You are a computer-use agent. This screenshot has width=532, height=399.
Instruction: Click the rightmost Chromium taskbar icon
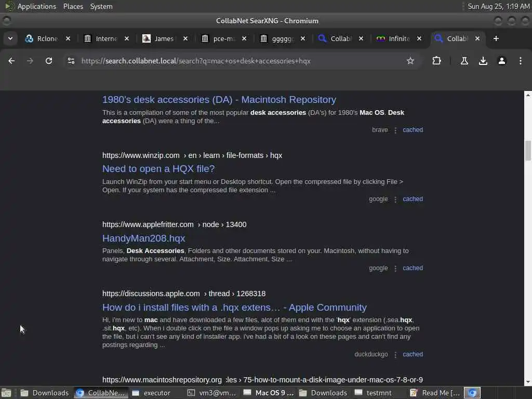click(x=472, y=393)
